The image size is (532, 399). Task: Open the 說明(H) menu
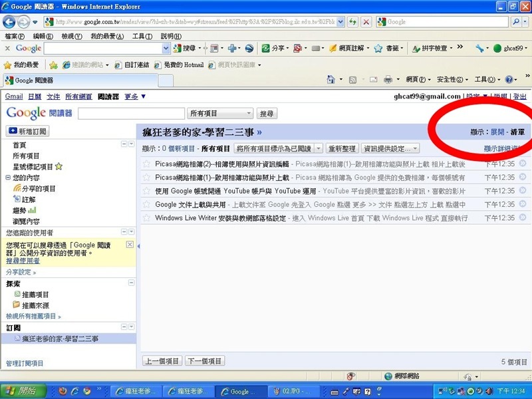pyautogui.click(x=171, y=37)
